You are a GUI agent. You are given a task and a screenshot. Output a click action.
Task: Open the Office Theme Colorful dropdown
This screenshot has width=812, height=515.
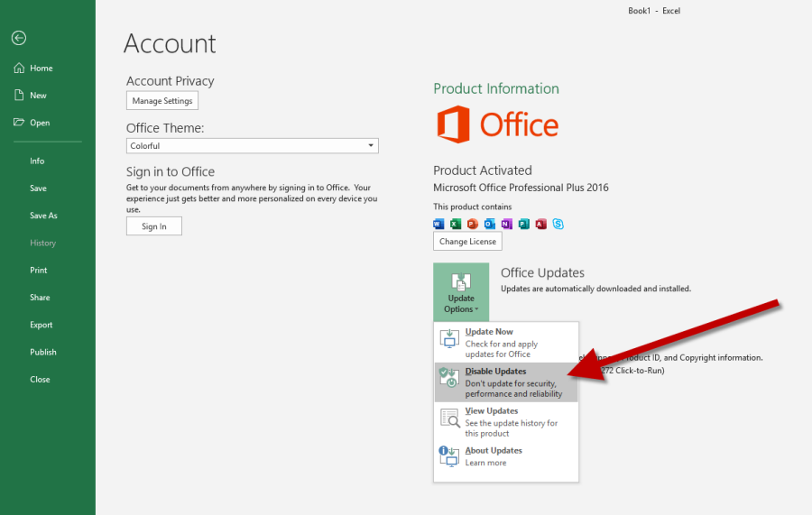point(253,145)
